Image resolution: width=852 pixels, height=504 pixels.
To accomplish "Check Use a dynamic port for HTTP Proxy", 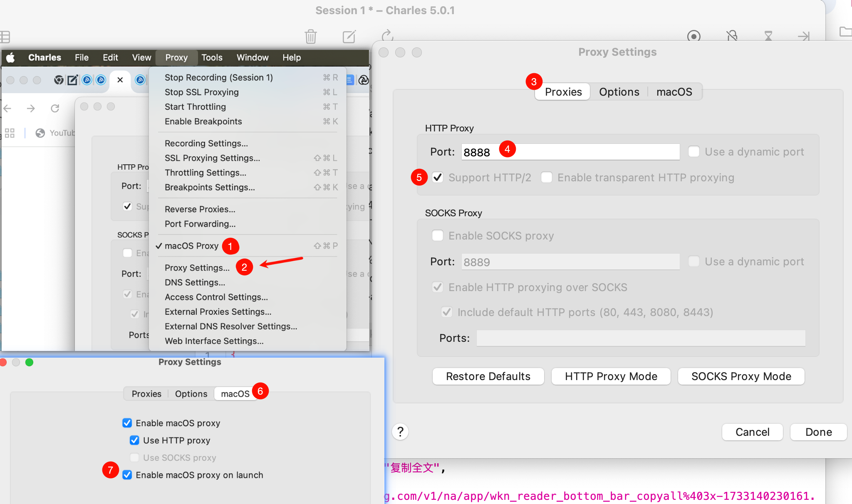I will pos(693,152).
